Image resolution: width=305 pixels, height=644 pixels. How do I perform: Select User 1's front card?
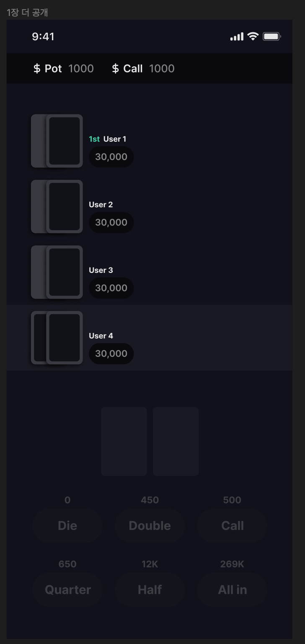(65, 141)
